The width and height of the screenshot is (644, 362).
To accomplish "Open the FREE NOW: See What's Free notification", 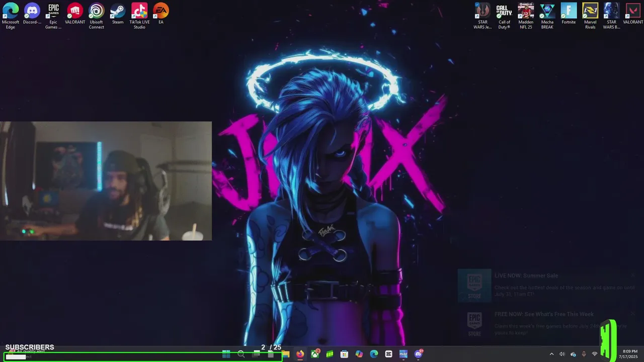I will tap(548, 324).
